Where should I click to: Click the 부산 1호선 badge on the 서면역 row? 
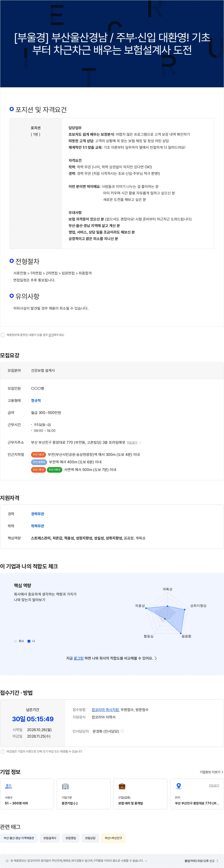click(x=38, y=470)
